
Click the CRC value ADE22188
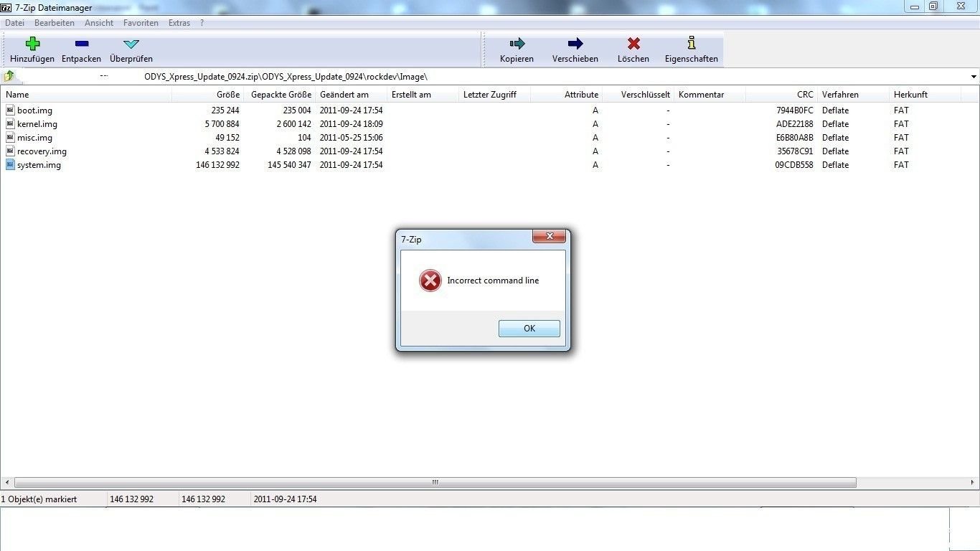pyautogui.click(x=795, y=124)
